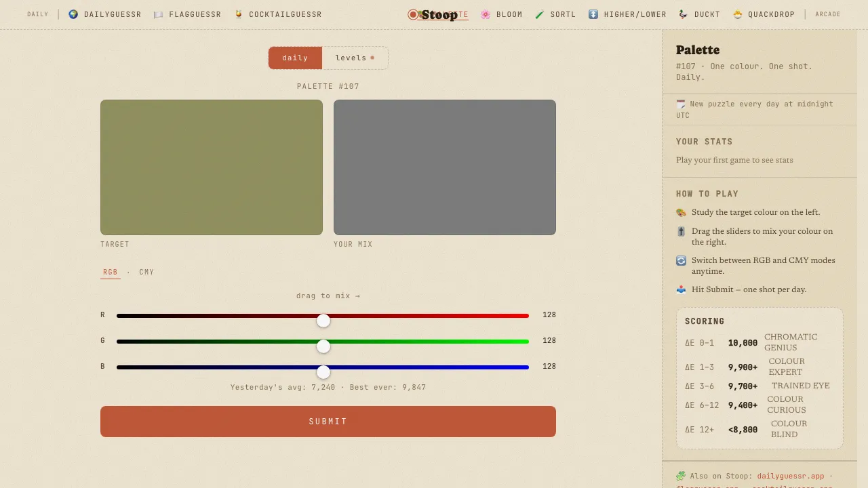The image size is (868, 488).
Task: Click the olive target colour swatch
Action: pos(212,167)
